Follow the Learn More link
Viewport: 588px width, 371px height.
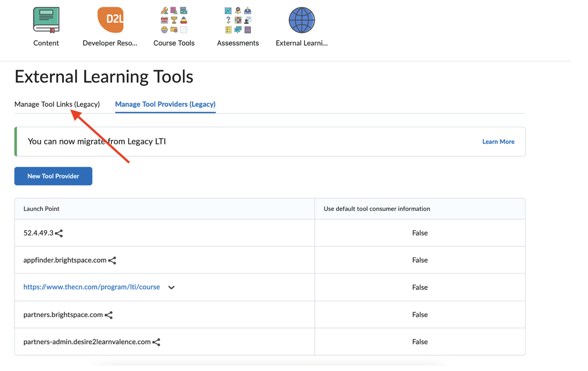[x=498, y=142]
